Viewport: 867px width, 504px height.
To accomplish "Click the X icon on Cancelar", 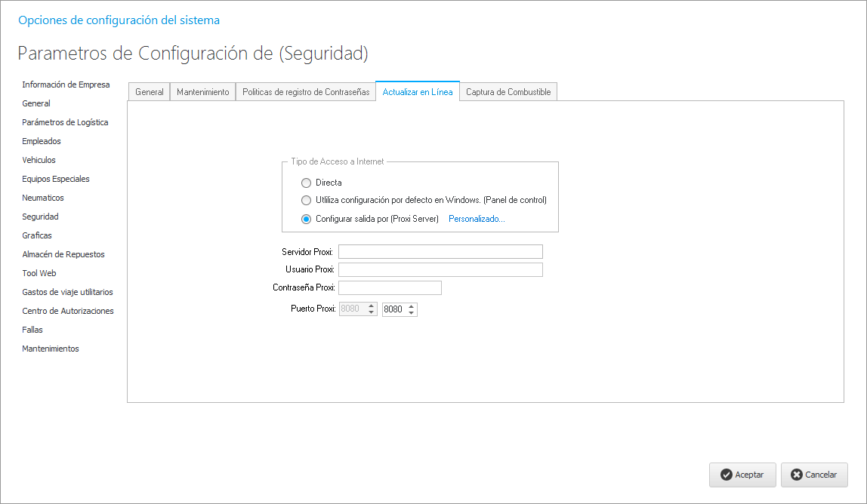I will (796, 475).
